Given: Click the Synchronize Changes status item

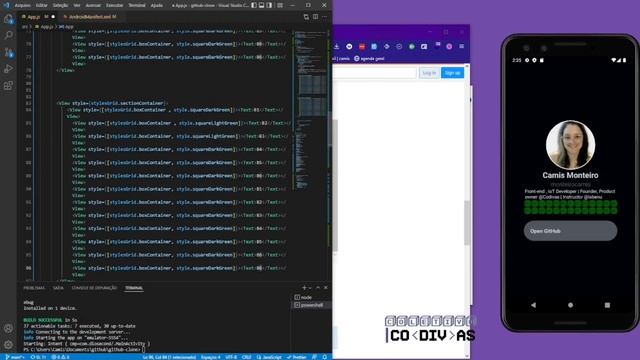Looking at the screenshot, I should click(38, 357).
